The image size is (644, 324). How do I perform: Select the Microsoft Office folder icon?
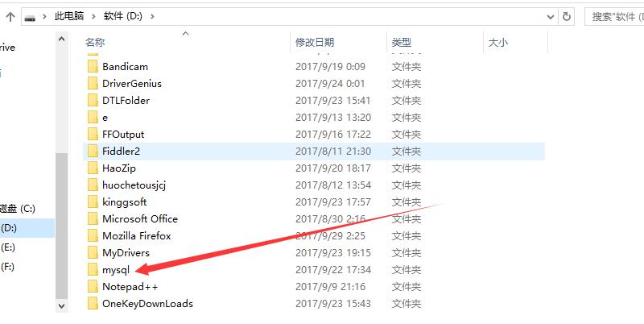click(93, 218)
